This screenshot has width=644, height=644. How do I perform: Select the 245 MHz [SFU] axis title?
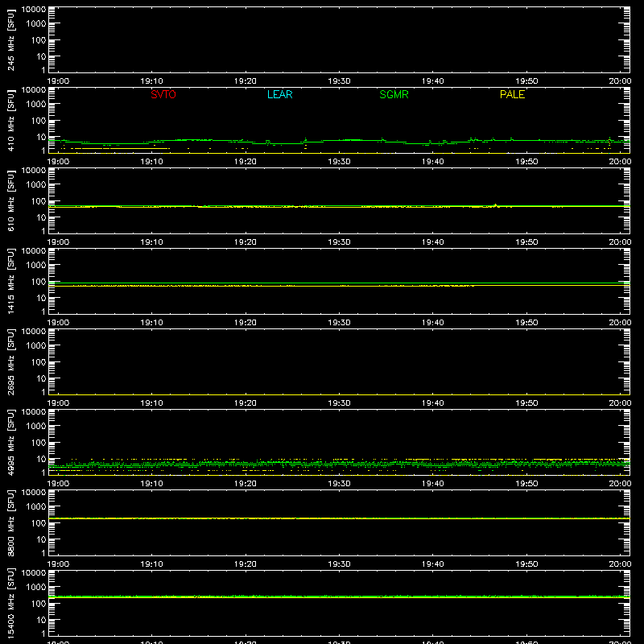point(11,39)
